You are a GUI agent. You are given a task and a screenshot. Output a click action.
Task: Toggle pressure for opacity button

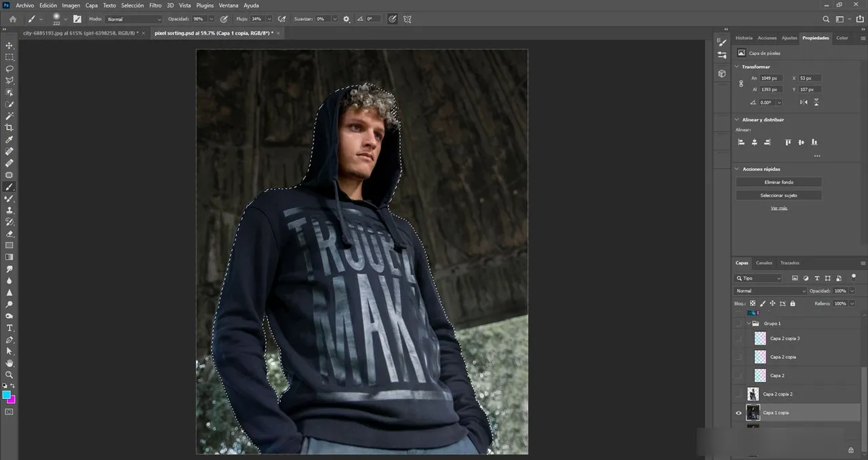224,19
